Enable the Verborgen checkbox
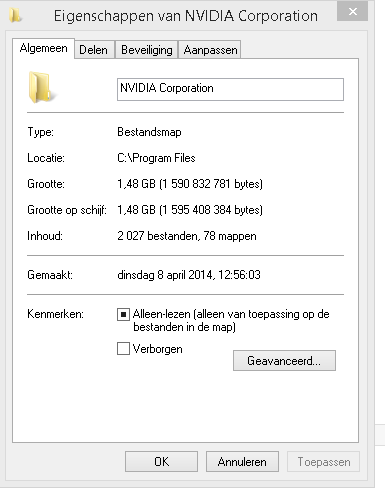 [x=123, y=349]
